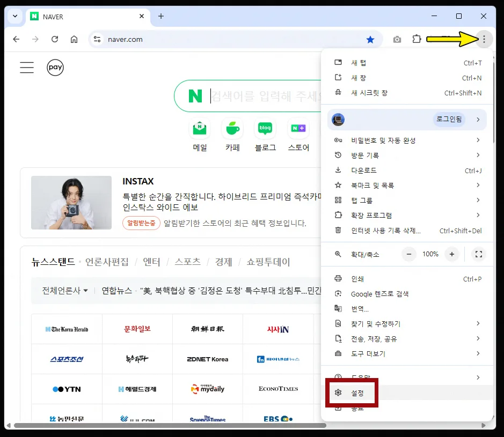
Task: Open a new tab with plus button
Action: click(161, 16)
